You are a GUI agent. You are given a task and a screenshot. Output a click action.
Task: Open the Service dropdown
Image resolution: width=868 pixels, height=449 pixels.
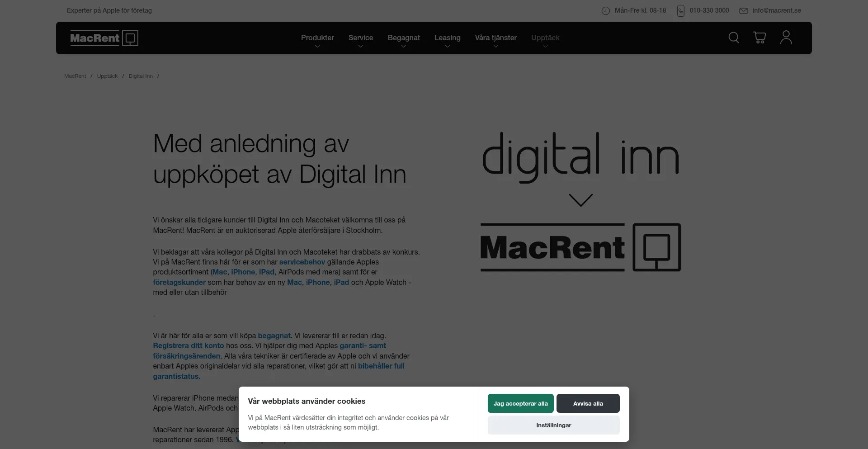coord(360,38)
